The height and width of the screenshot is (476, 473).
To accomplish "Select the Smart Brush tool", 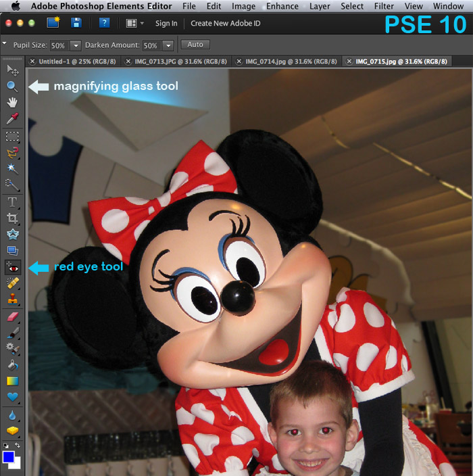I will pos(12,348).
